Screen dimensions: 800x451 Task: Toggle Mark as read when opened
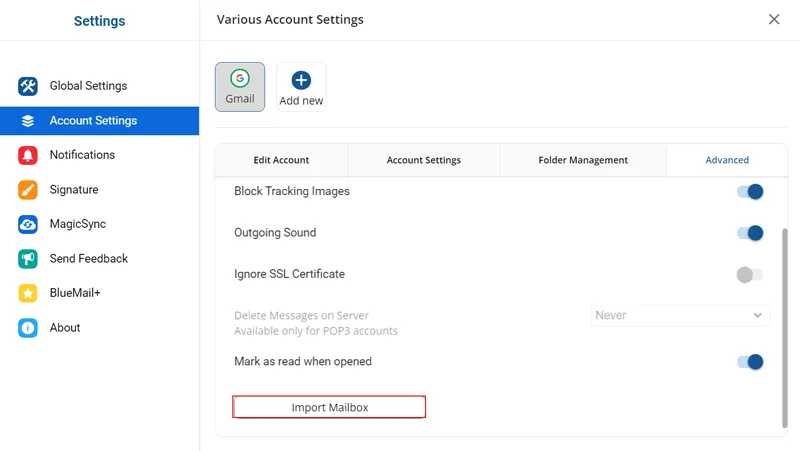click(x=750, y=362)
